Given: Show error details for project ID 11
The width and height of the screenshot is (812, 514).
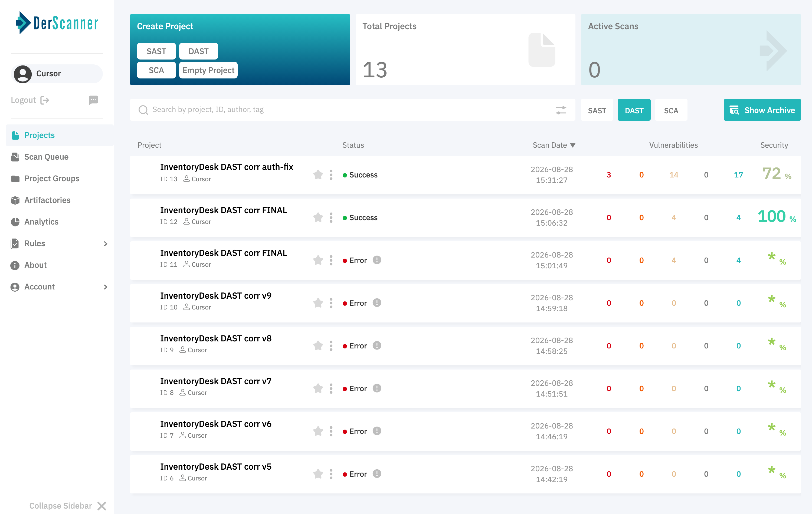Looking at the screenshot, I should point(377,260).
